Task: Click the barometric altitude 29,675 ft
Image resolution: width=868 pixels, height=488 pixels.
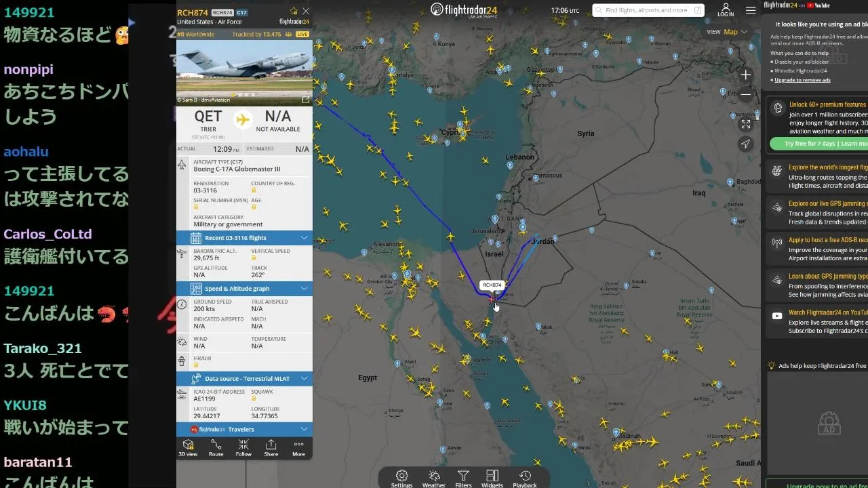Action: tap(206, 258)
